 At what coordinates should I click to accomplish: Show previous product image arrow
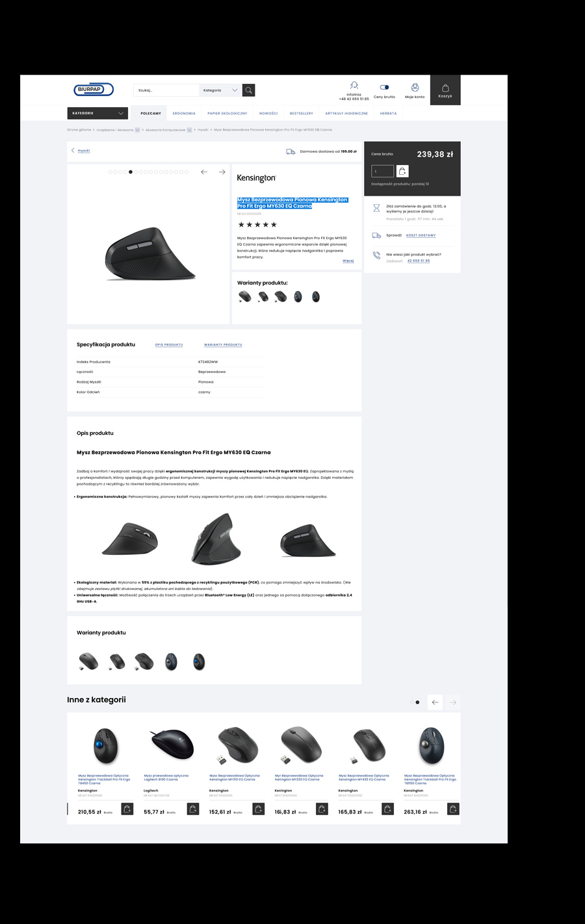[x=204, y=172]
